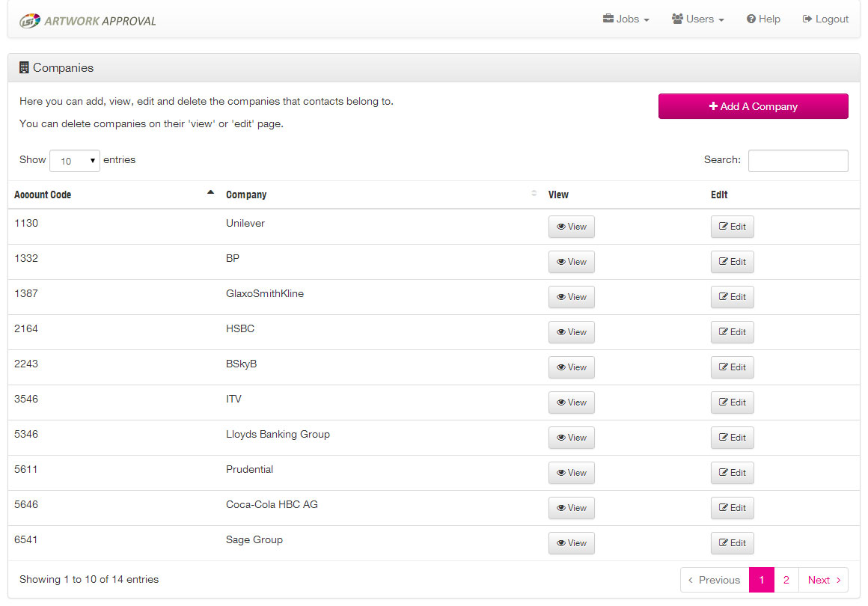The width and height of the screenshot is (868, 606).
Task: Click account code 6541
Action: 26,539
